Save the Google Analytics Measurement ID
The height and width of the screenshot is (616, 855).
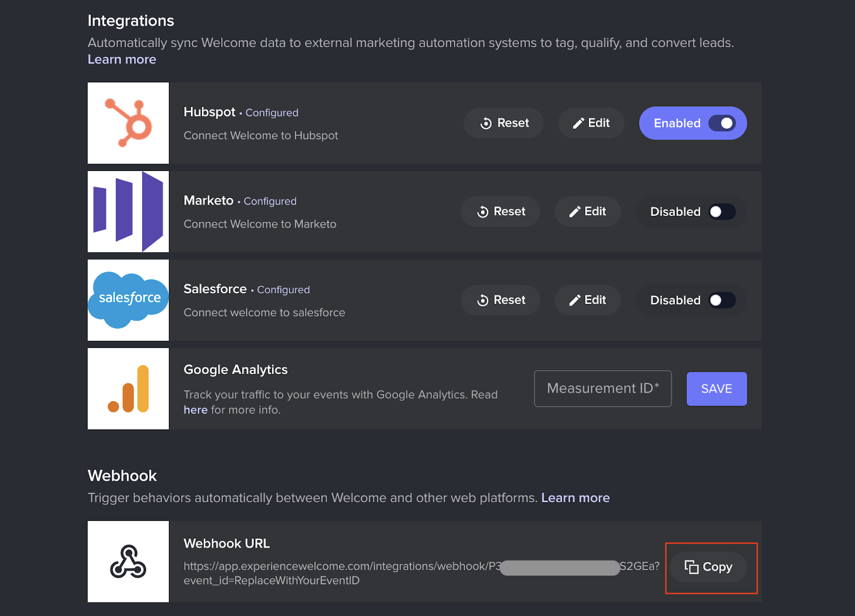pos(717,389)
